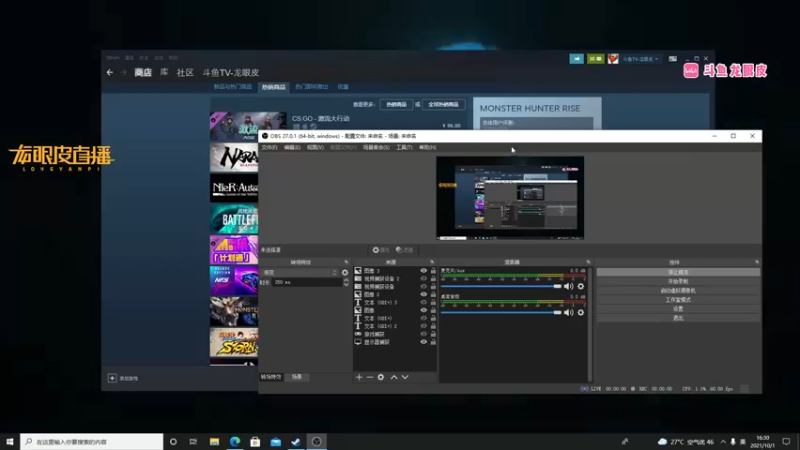Click 添加游戏 at Steam bottom left
This screenshot has width=800, height=450.
tap(123, 378)
